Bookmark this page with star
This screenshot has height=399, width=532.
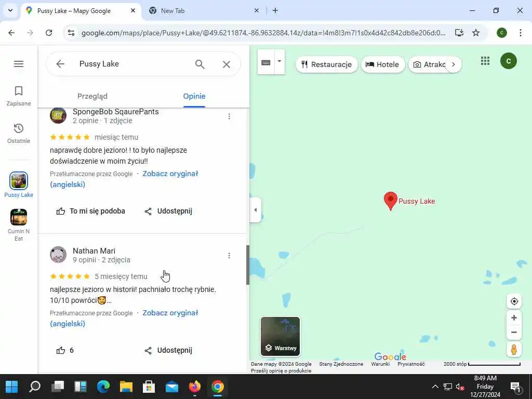(476, 33)
